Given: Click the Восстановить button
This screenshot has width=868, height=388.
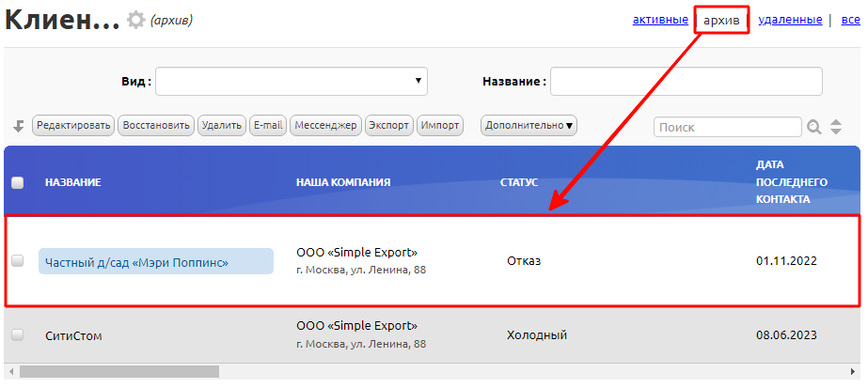Looking at the screenshot, I should (x=156, y=126).
